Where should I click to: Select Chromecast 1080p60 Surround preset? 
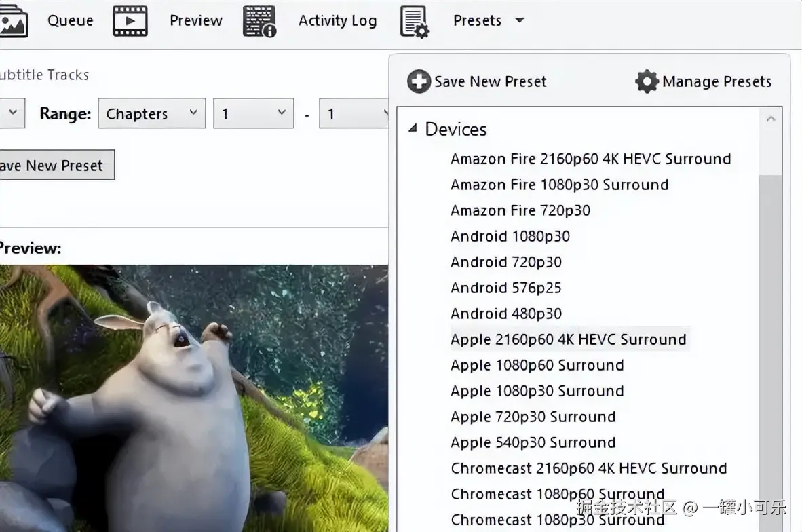pyautogui.click(x=558, y=494)
